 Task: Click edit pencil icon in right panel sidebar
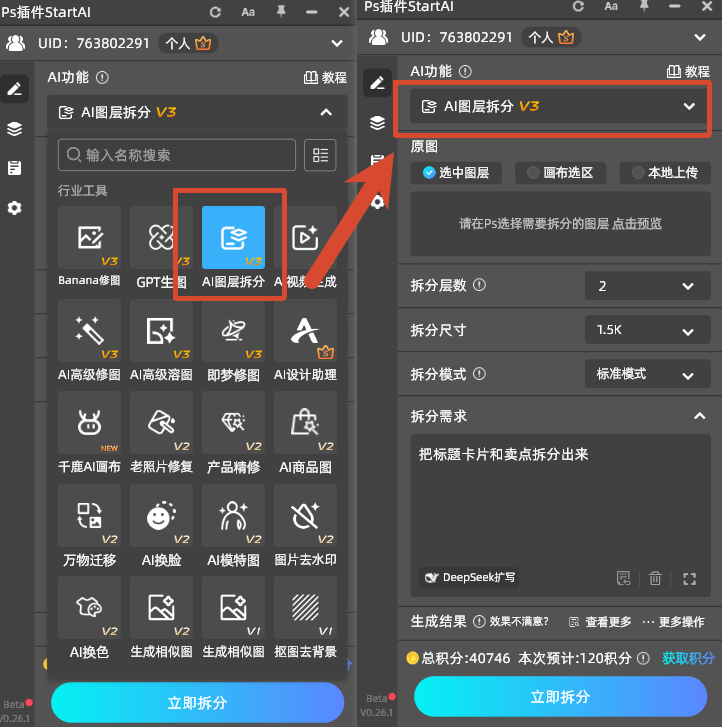coord(377,83)
